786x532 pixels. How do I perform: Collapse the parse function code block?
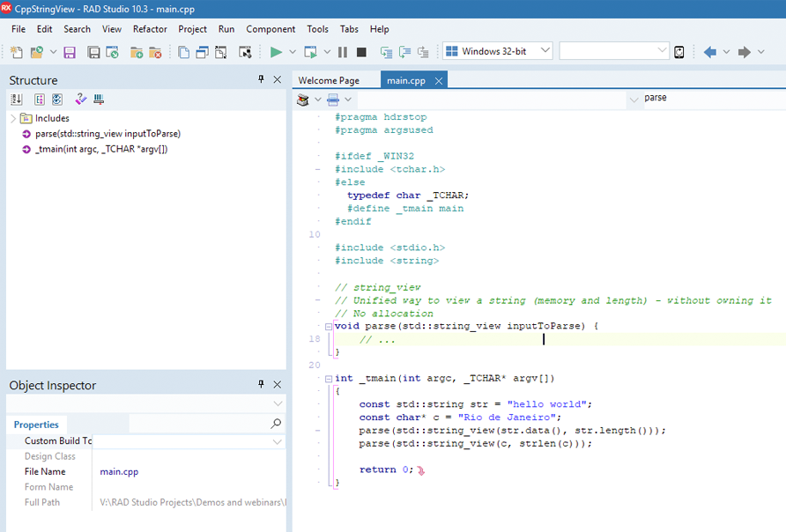(329, 327)
